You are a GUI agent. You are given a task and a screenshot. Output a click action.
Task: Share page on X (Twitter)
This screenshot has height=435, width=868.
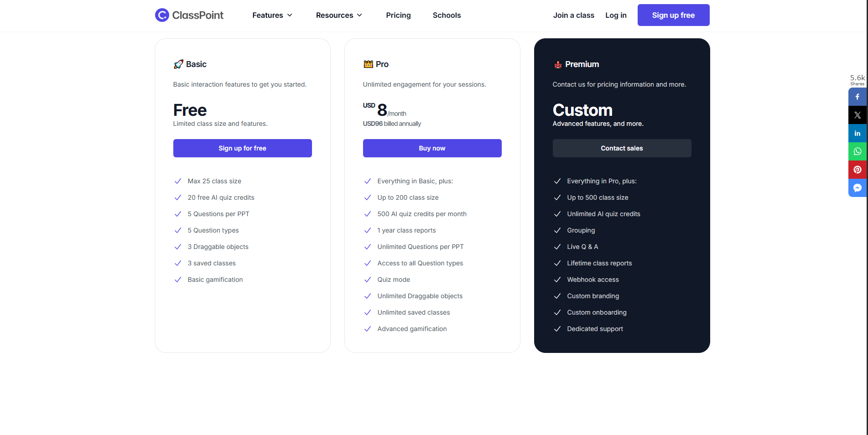point(858,115)
